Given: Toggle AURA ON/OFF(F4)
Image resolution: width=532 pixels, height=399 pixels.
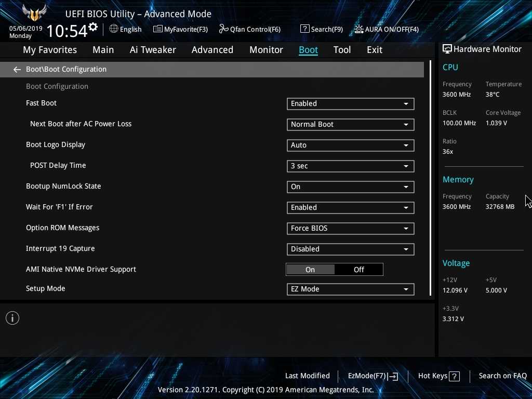Looking at the screenshot, I should (x=387, y=29).
